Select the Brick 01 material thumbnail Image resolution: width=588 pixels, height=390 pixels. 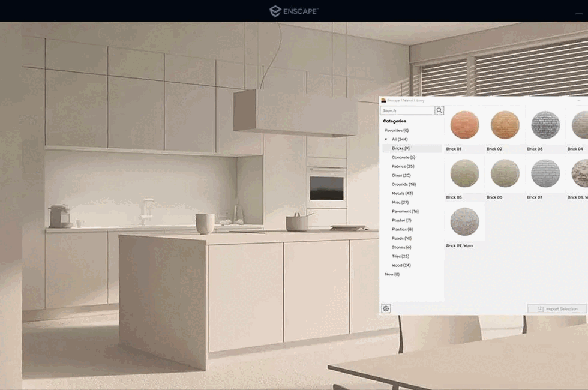(464, 125)
